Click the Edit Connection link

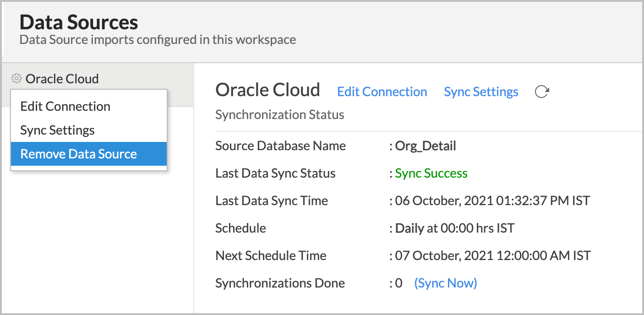click(x=382, y=92)
